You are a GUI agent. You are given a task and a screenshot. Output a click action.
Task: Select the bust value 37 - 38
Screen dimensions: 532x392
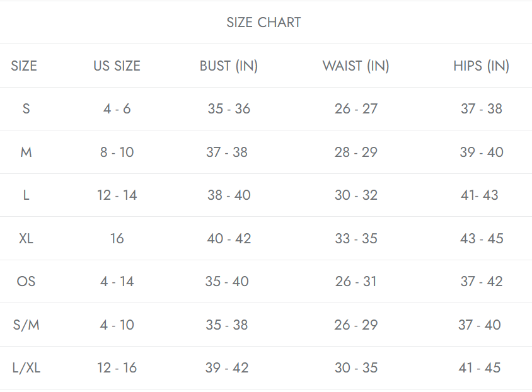tap(227, 152)
